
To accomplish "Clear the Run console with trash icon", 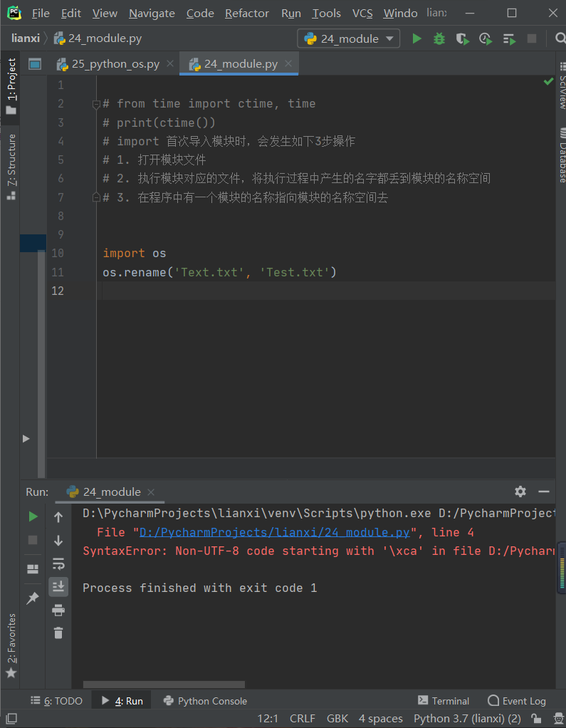I will [x=58, y=631].
